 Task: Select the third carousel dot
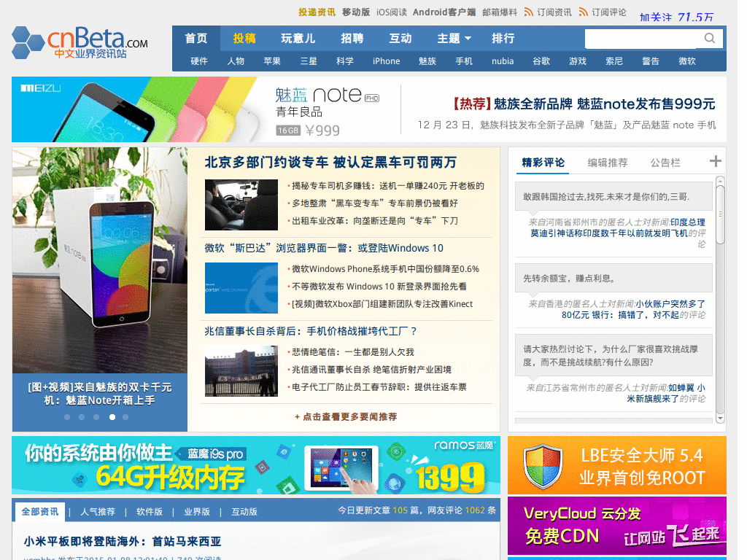96,416
